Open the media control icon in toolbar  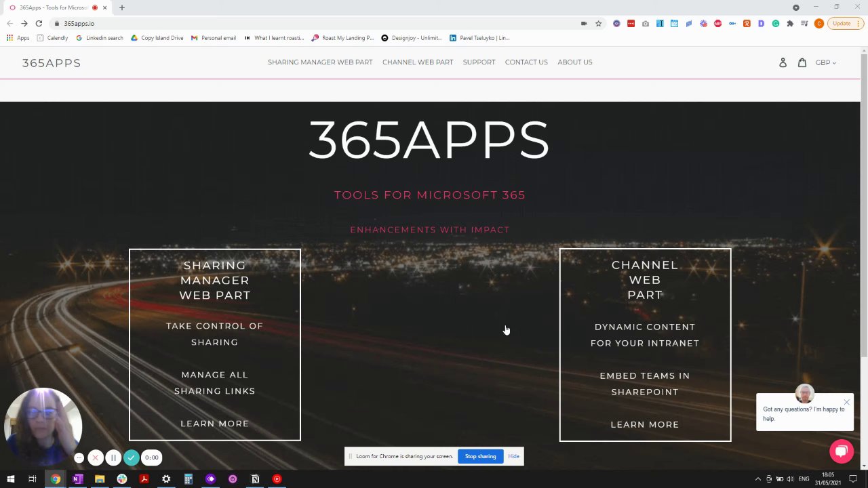804,24
